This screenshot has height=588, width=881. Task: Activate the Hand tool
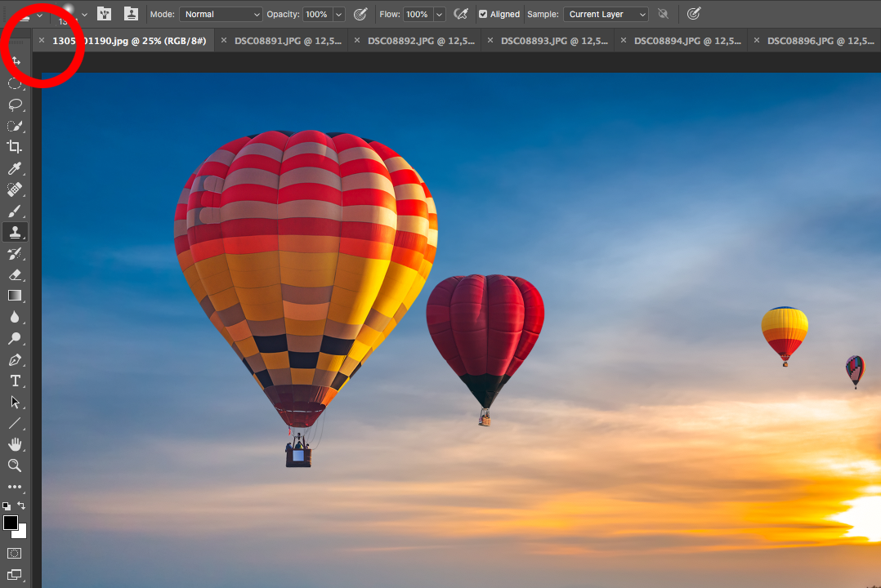click(x=15, y=444)
